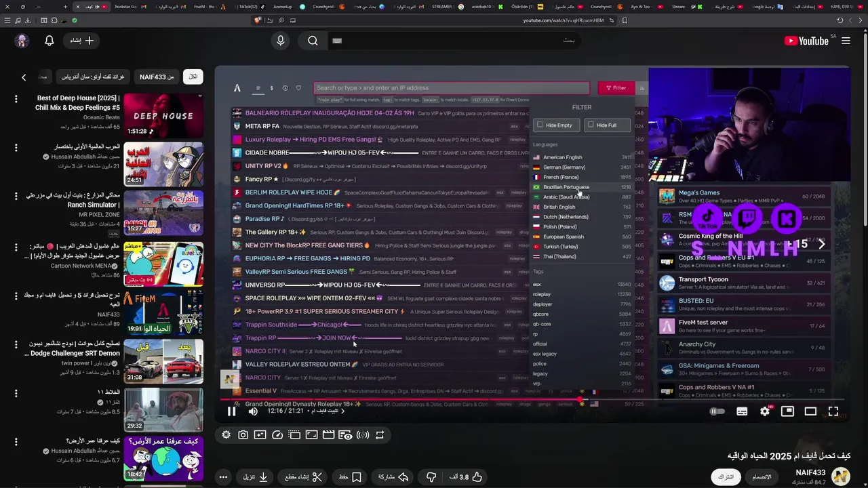Image resolution: width=868 pixels, height=488 pixels.
Task: Open the account avatar menu
Action: tap(22, 41)
